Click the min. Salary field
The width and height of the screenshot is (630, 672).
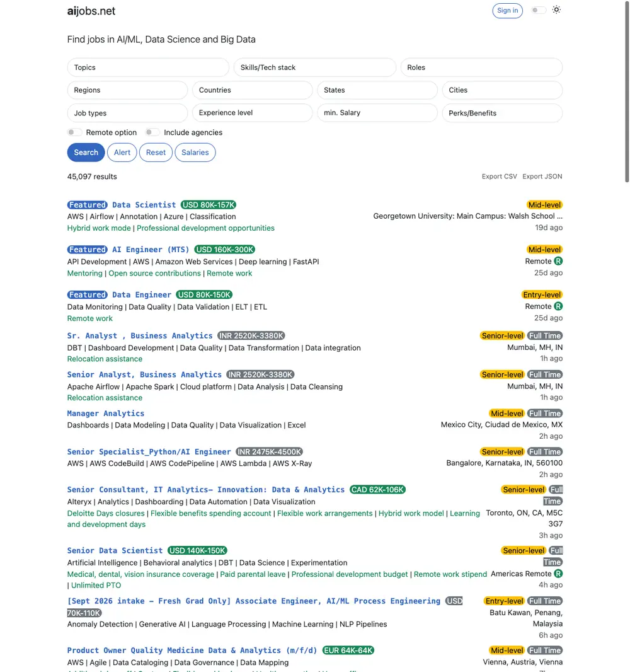point(377,113)
